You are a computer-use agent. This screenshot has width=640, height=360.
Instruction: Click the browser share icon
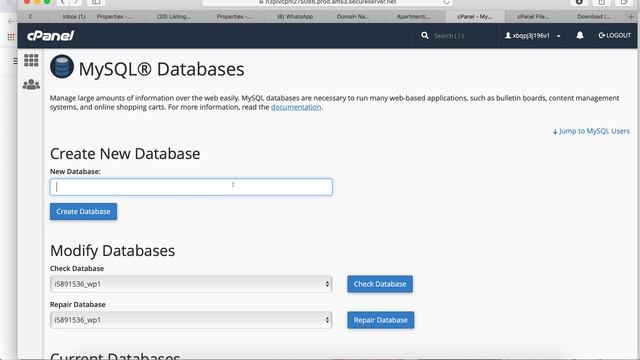coord(602,2)
